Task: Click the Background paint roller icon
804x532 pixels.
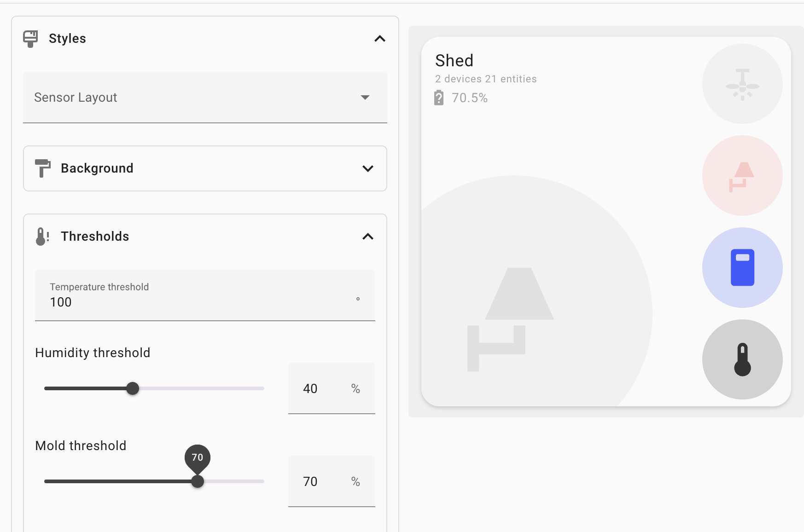Action: [42, 168]
